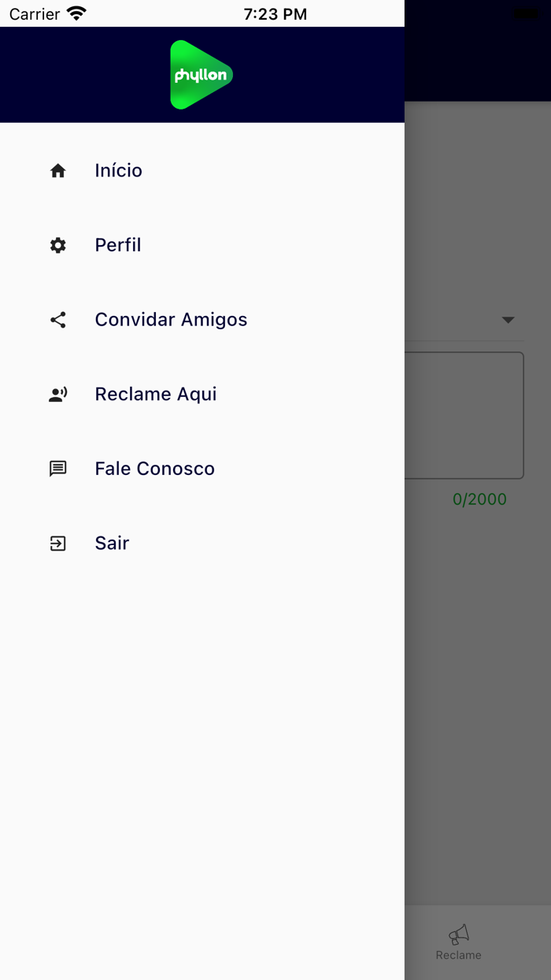Screen dimensions: 551x980
Task: Expand the selection list behind the drawer
Action: pos(508,320)
